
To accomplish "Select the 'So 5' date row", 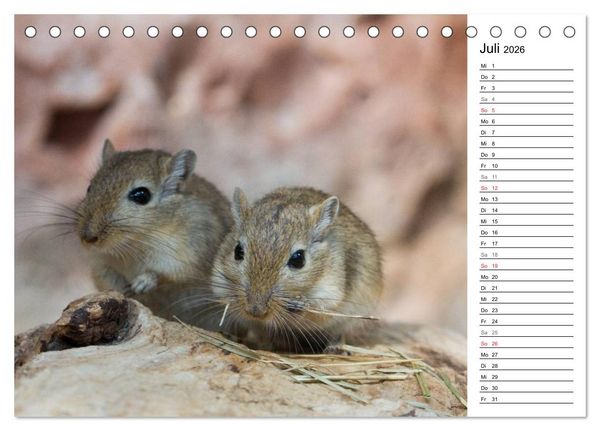I will [x=527, y=110].
